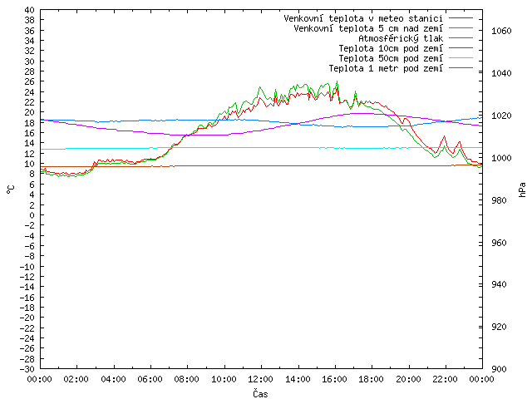Click the x-axis tick label '04:00'

click(113, 379)
